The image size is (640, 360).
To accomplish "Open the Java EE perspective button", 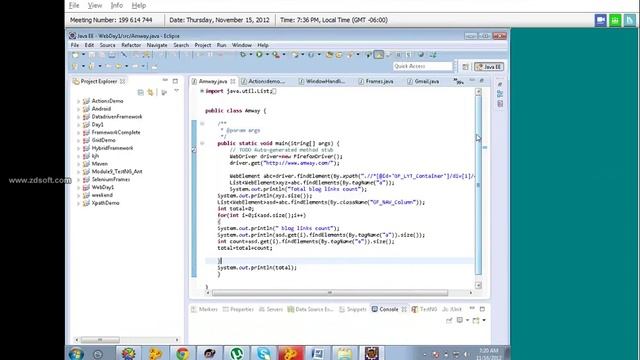I will pyautogui.click(x=489, y=67).
